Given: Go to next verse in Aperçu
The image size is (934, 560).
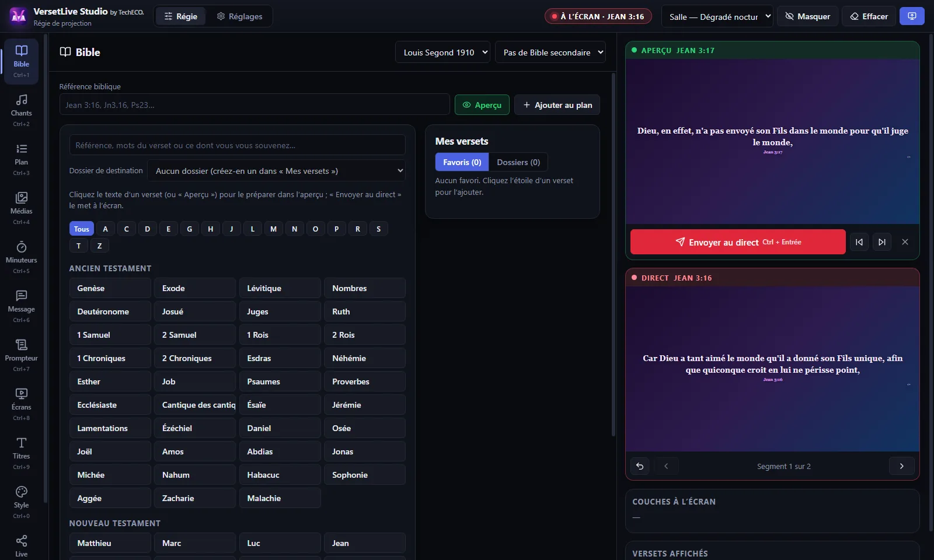Looking at the screenshot, I should coord(882,242).
